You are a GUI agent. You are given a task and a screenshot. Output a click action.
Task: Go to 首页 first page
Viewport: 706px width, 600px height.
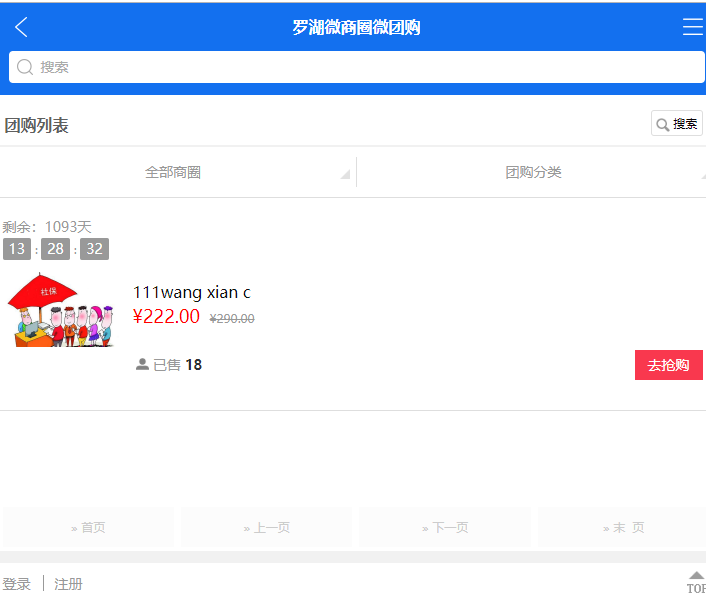click(x=88, y=527)
